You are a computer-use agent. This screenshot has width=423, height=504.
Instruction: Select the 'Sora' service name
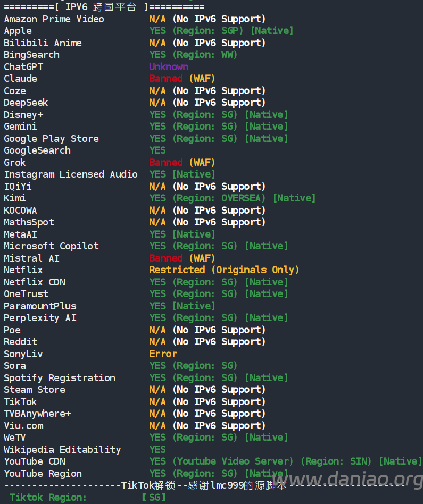[x=15, y=366]
